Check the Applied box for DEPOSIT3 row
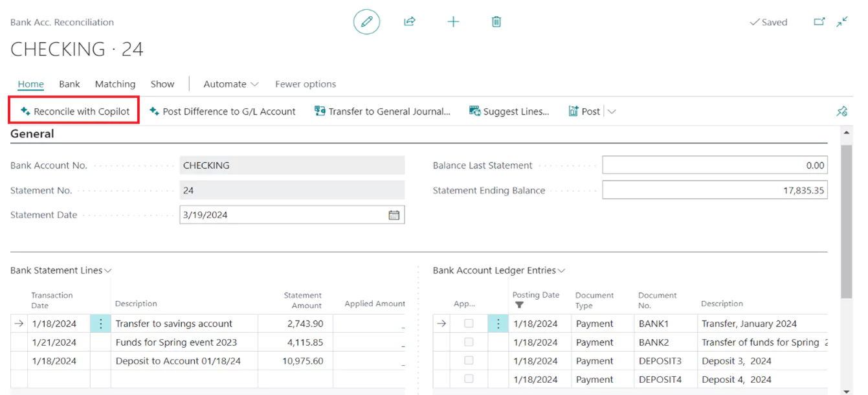Screen dimensions: 868x395 click(469, 361)
